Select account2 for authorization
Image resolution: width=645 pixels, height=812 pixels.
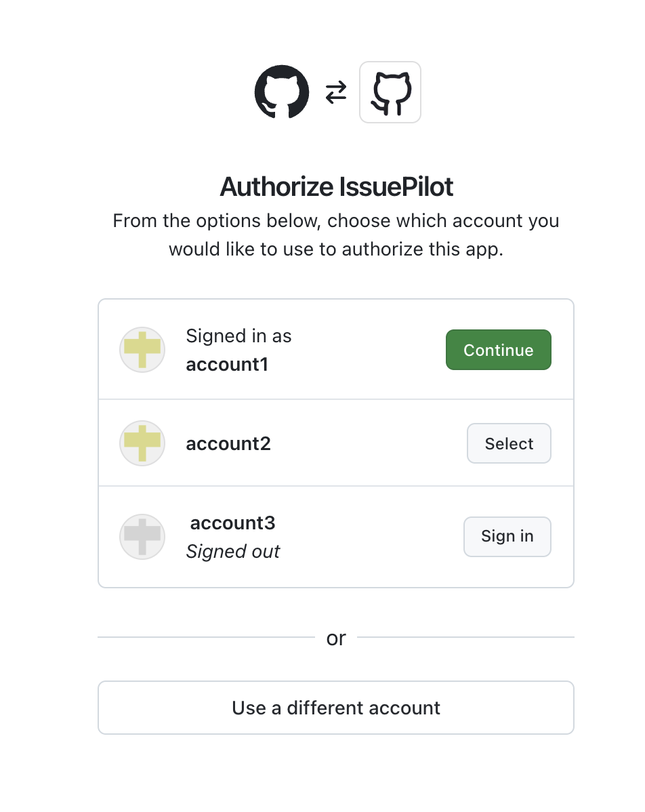(x=509, y=443)
